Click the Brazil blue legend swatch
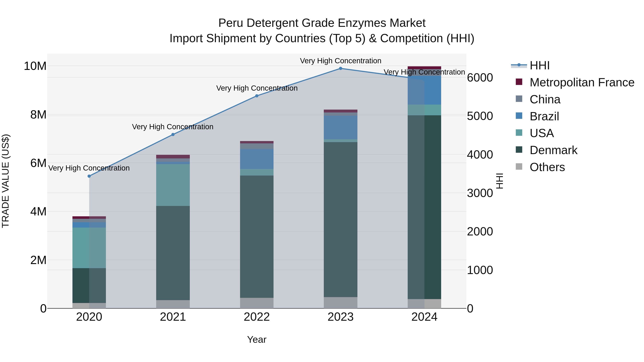Image resolution: width=644 pixels, height=362 pixels. click(x=519, y=116)
